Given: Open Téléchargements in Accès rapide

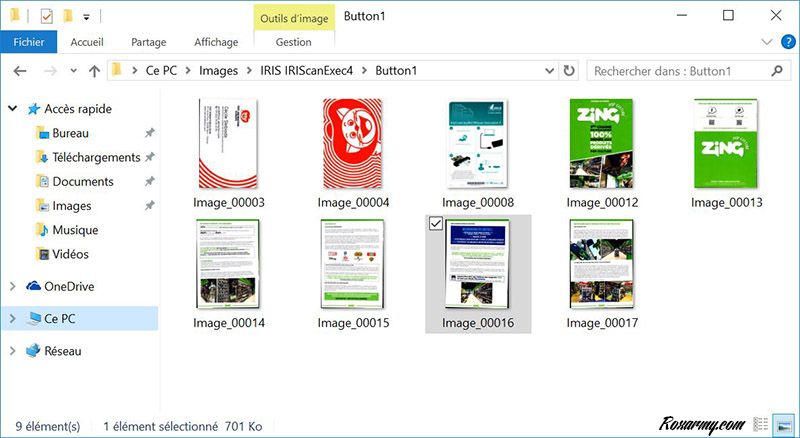Looking at the screenshot, I should pos(95,158).
